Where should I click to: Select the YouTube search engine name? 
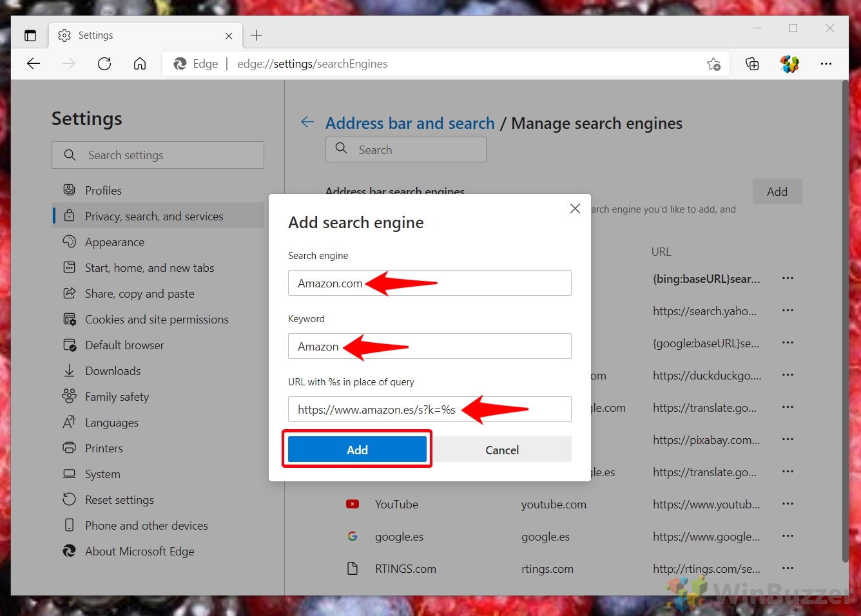tap(396, 505)
